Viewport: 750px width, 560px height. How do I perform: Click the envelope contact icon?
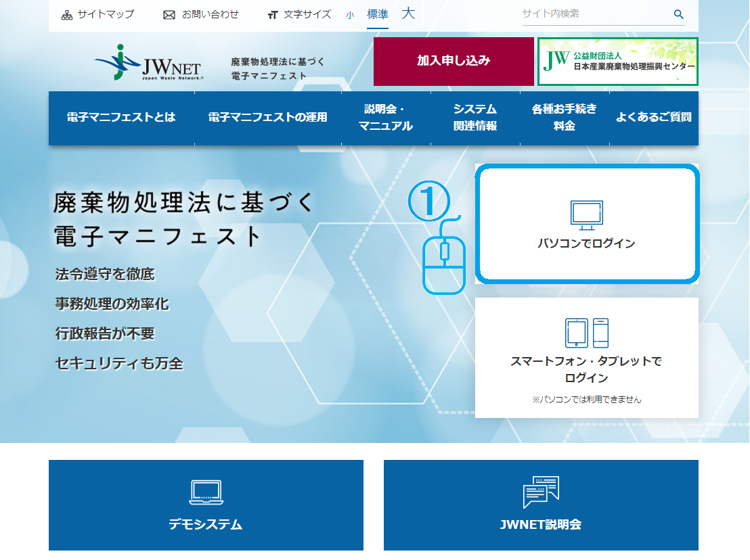pyautogui.click(x=169, y=15)
